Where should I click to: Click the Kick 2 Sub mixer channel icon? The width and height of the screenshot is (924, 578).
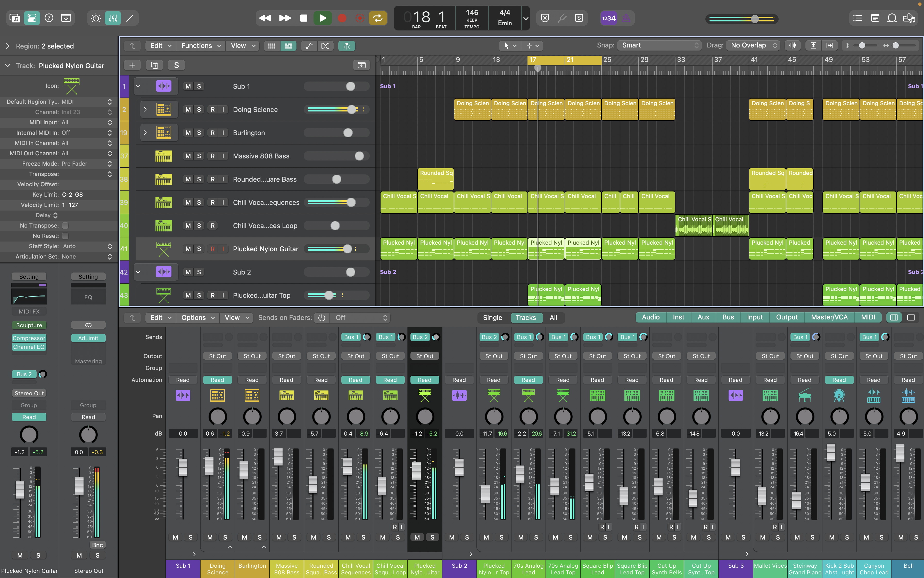tap(839, 395)
